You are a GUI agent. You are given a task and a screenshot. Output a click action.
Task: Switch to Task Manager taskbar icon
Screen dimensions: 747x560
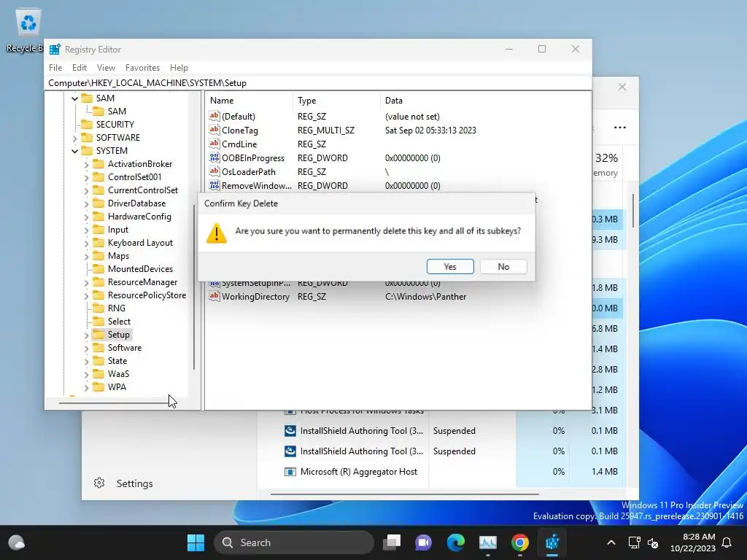[488, 542]
